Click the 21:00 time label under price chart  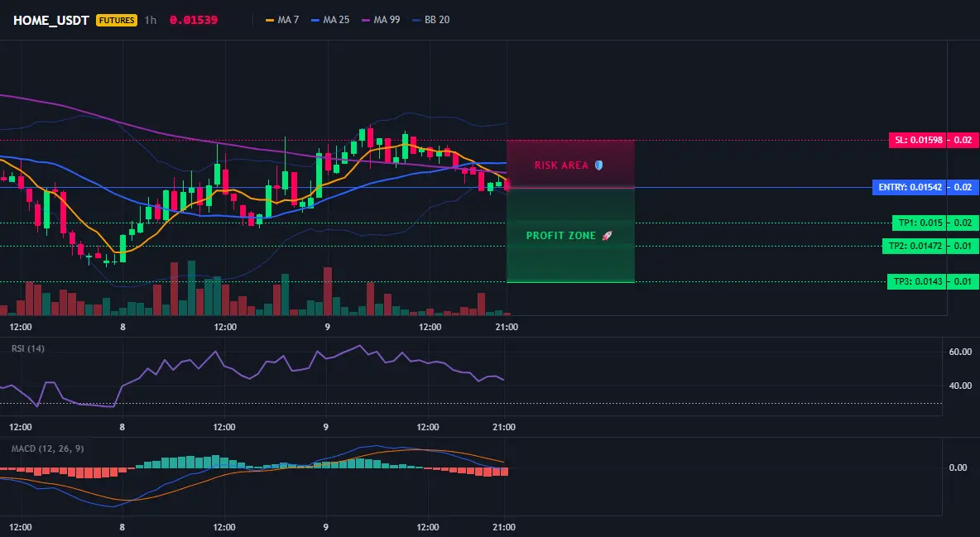coord(507,327)
